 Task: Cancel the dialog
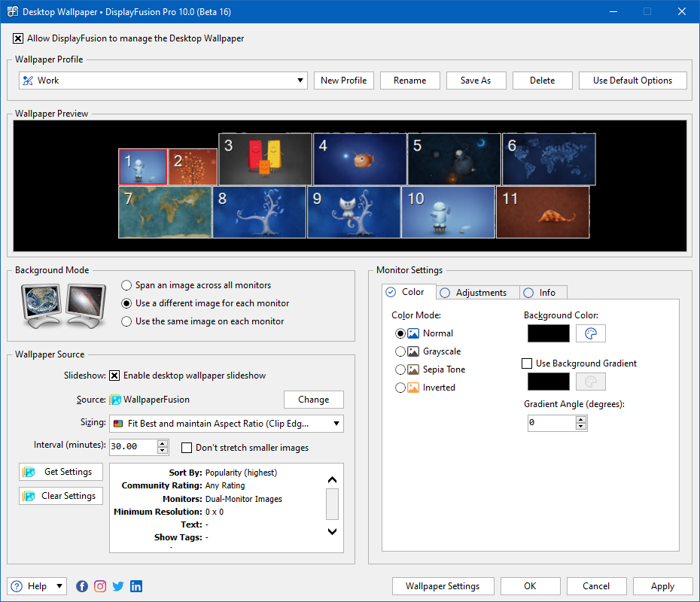coord(596,586)
